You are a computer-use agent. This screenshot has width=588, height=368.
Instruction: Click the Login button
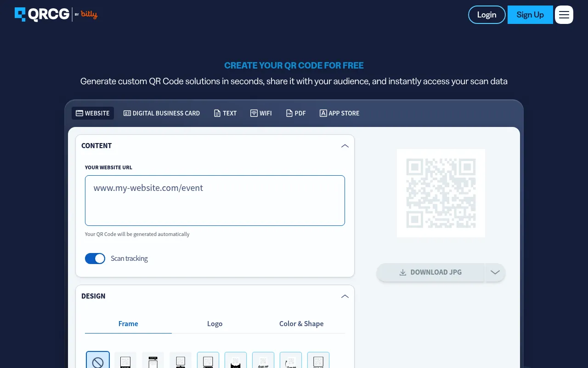click(x=487, y=15)
